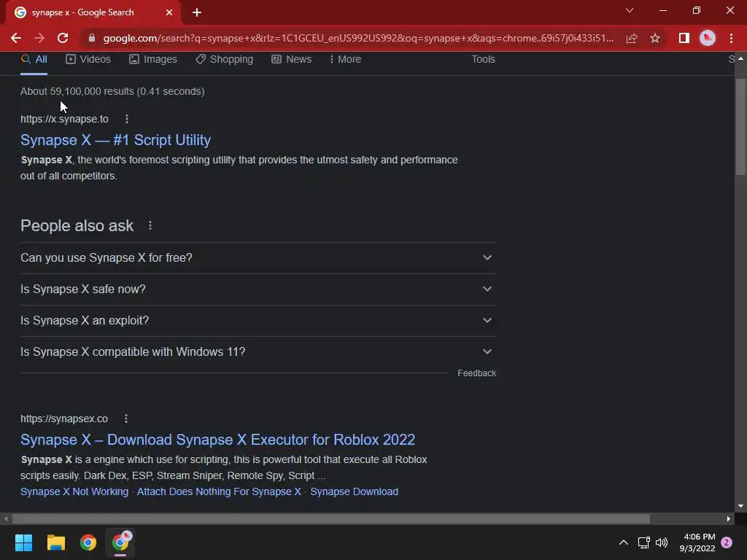The width and height of the screenshot is (747, 560).
Task: Open the Chrome profile avatar
Action: 708,38
